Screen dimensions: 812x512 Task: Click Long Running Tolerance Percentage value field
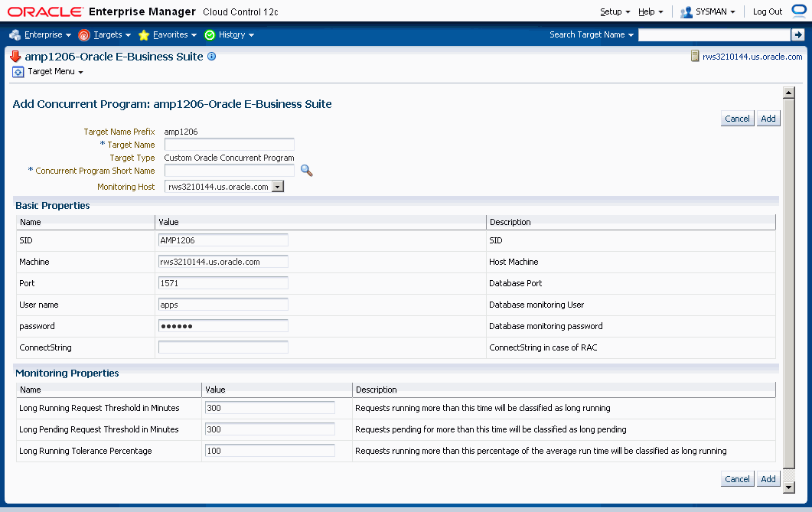coord(270,451)
